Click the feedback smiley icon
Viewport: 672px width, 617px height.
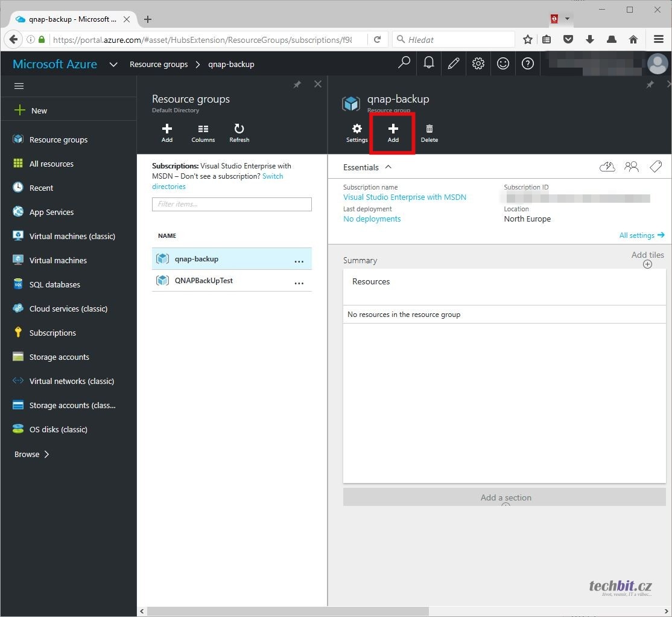tap(503, 63)
